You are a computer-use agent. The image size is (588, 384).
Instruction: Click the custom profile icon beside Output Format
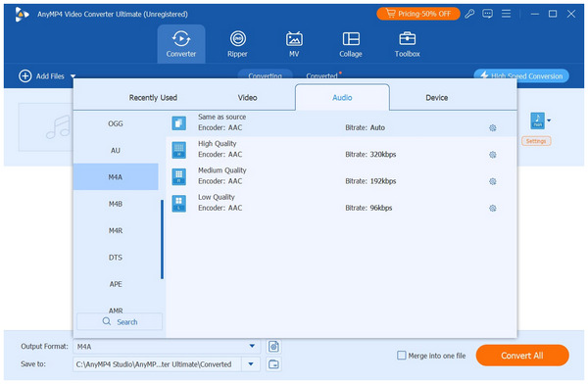pos(273,347)
